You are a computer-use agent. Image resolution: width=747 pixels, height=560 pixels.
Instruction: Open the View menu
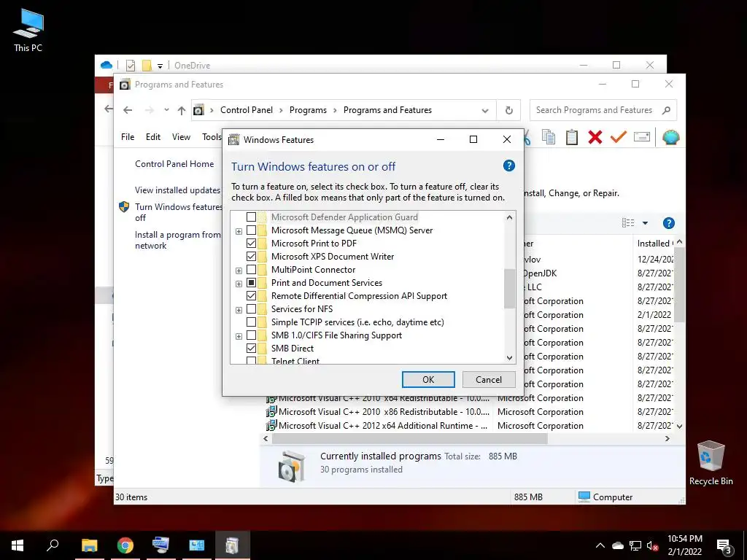coord(181,137)
